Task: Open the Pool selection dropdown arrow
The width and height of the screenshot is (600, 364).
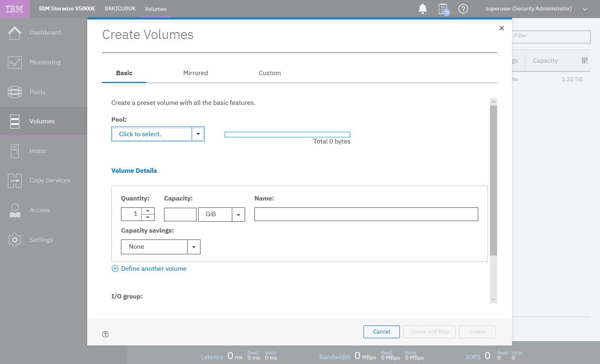Action: click(198, 134)
